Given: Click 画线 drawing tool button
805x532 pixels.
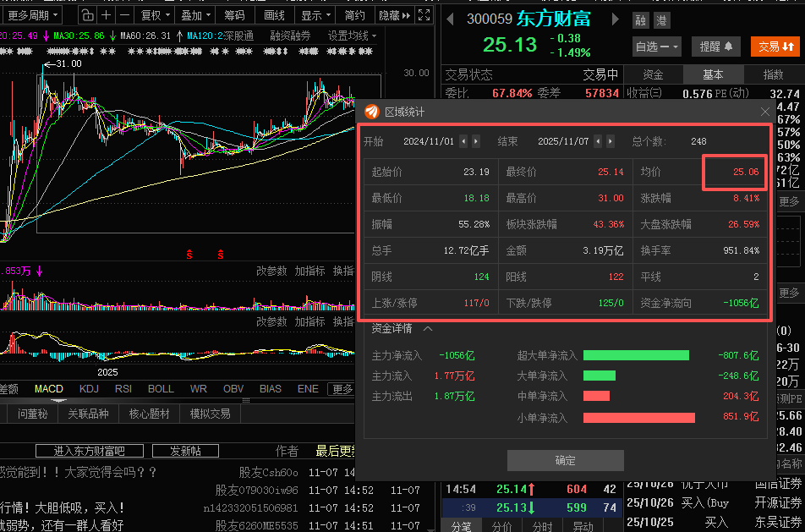Looking at the screenshot, I should [274, 15].
